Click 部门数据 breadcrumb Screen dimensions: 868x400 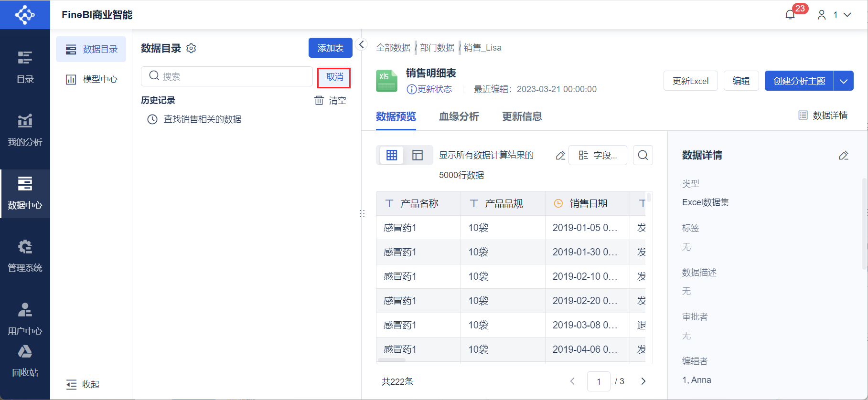437,48
